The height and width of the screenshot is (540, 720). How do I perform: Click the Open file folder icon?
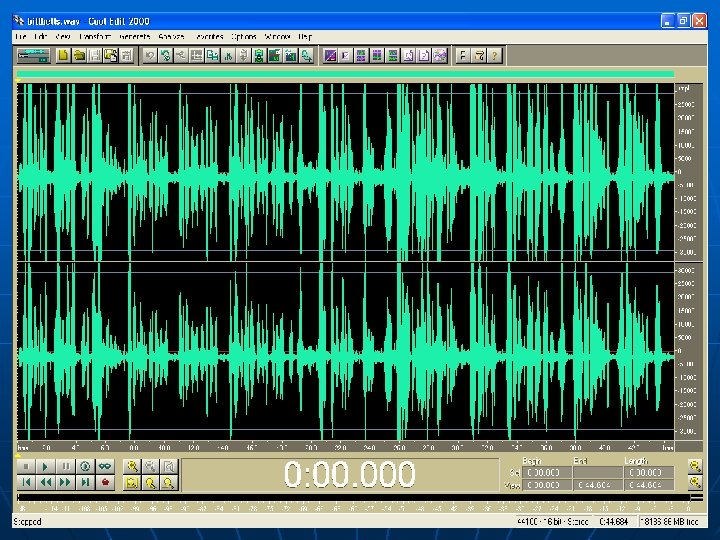78,56
